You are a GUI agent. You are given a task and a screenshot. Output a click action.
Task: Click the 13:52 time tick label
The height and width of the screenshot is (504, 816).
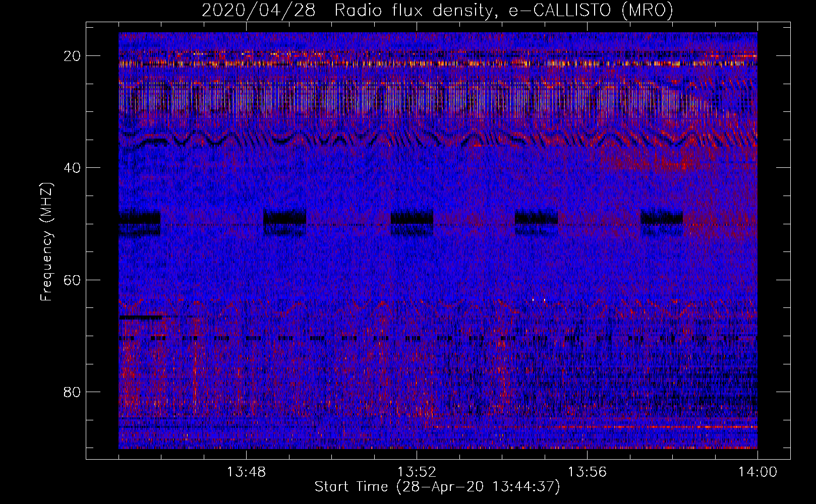(417, 472)
